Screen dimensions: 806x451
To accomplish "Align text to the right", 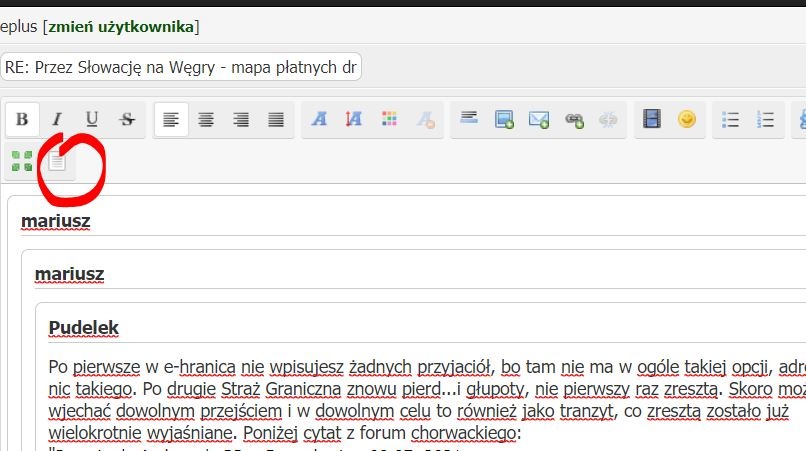I will click(x=241, y=119).
